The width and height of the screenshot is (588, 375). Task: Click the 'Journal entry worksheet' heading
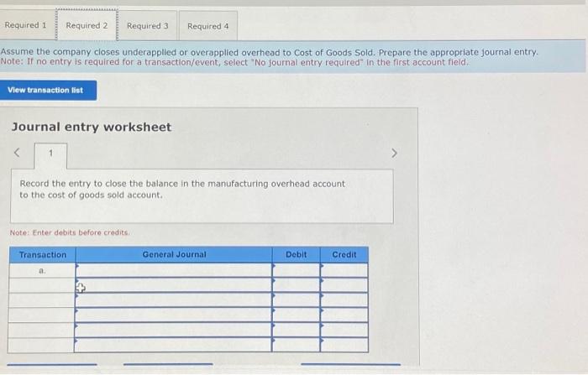(x=92, y=127)
